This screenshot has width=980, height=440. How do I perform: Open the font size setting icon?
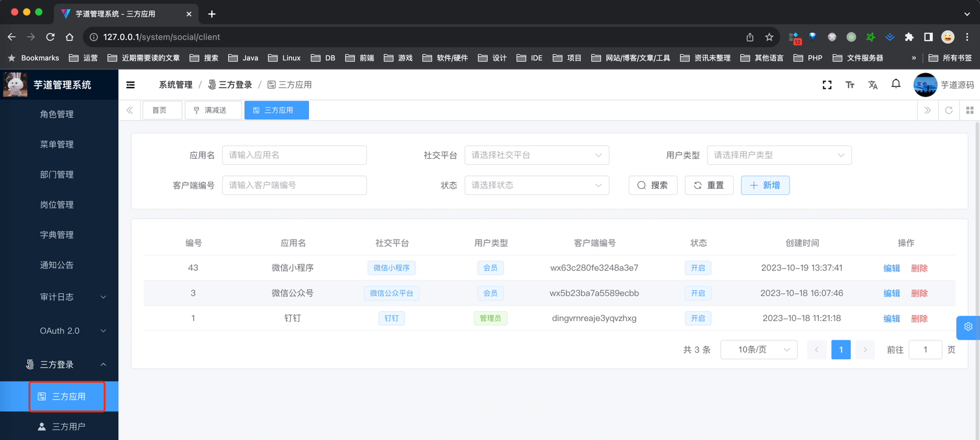[850, 85]
